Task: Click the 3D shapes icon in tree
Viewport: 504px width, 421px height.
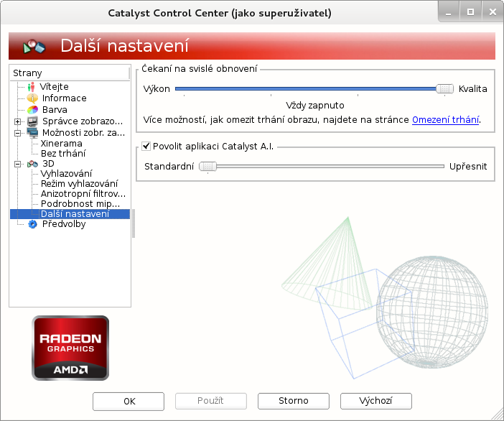Action: click(x=32, y=164)
